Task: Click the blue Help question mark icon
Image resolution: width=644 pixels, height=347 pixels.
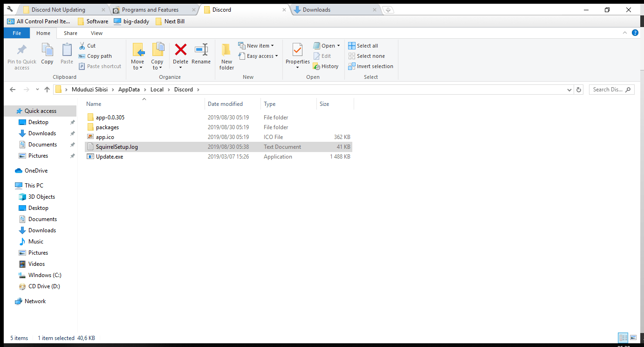Action: 635,33
